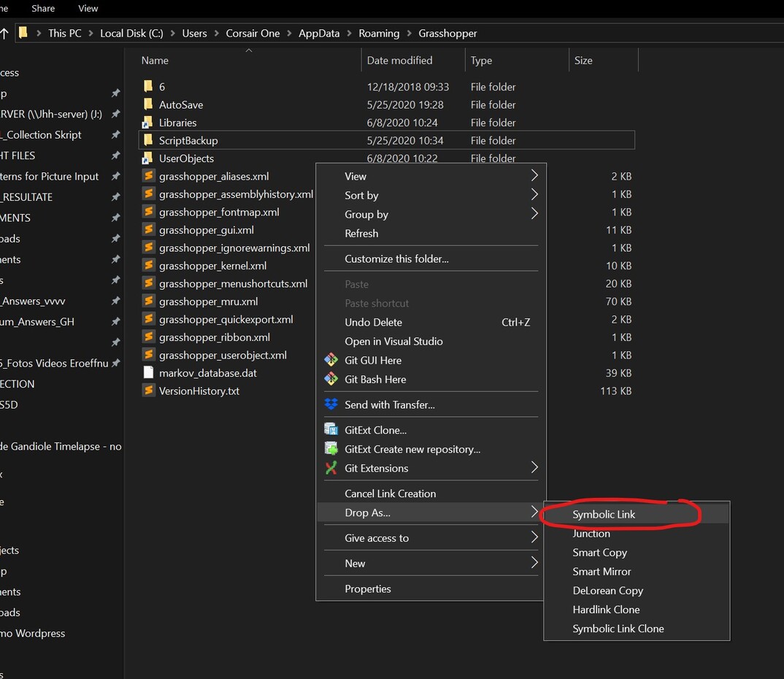Click the VersionHistory.txt file icon
Image resolution: width=784 pixels, height=679 pixels.
[150, 391]
